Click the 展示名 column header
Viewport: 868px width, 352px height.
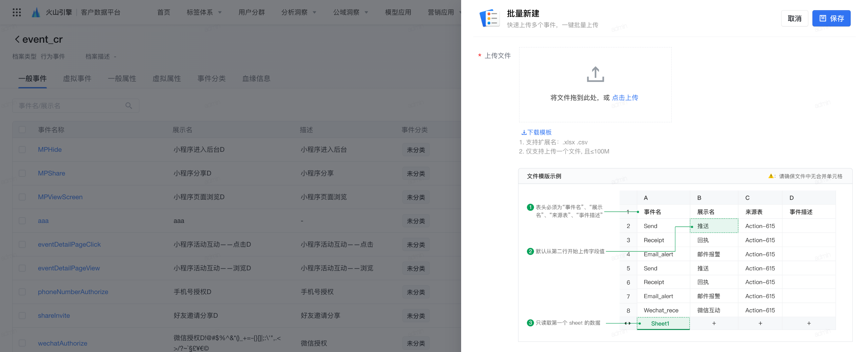point(182,130)
